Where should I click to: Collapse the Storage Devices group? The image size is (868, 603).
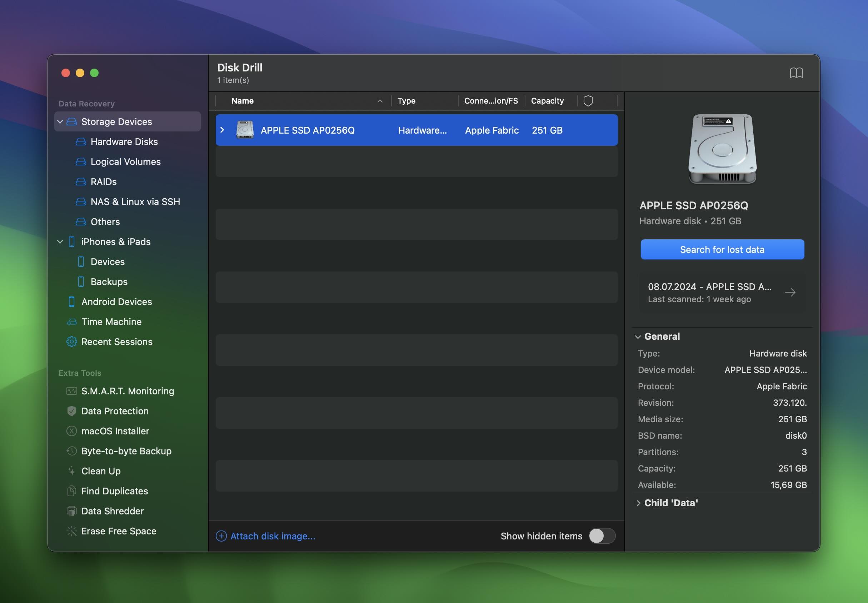click(x=60, y=122)
